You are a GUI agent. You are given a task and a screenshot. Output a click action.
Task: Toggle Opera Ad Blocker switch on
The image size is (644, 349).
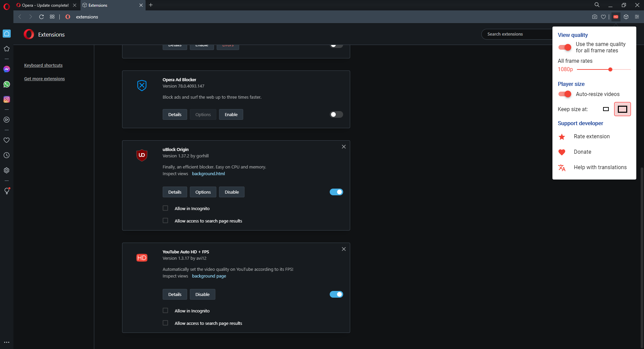(x=336, y=114)
